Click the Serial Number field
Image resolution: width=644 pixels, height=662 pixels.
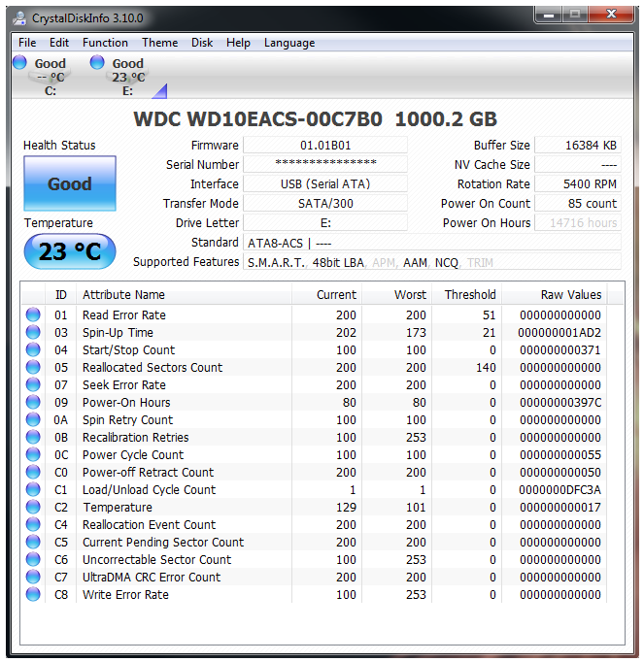coord(325,165)
